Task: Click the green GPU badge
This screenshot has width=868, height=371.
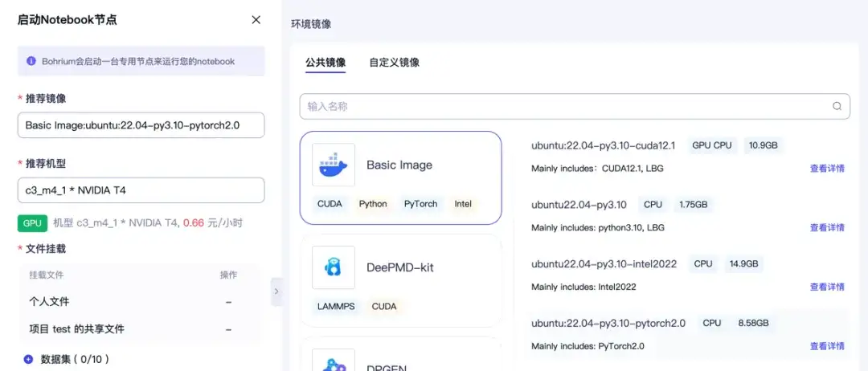Action: (x=32, y=223)
